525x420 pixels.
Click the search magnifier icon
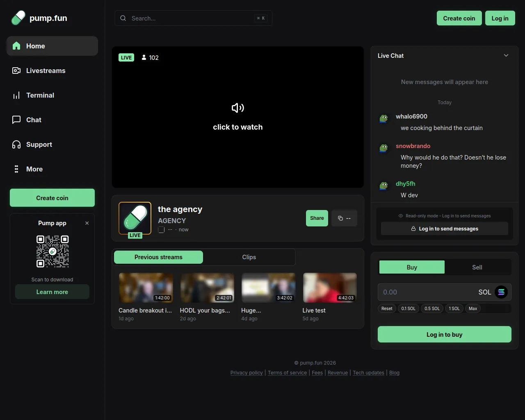[x=123, y=18]
